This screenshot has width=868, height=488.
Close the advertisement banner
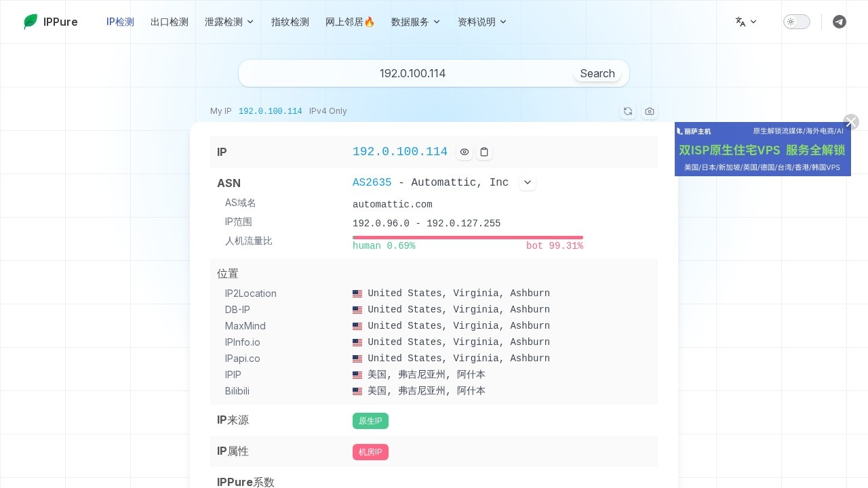coord(850,122)
